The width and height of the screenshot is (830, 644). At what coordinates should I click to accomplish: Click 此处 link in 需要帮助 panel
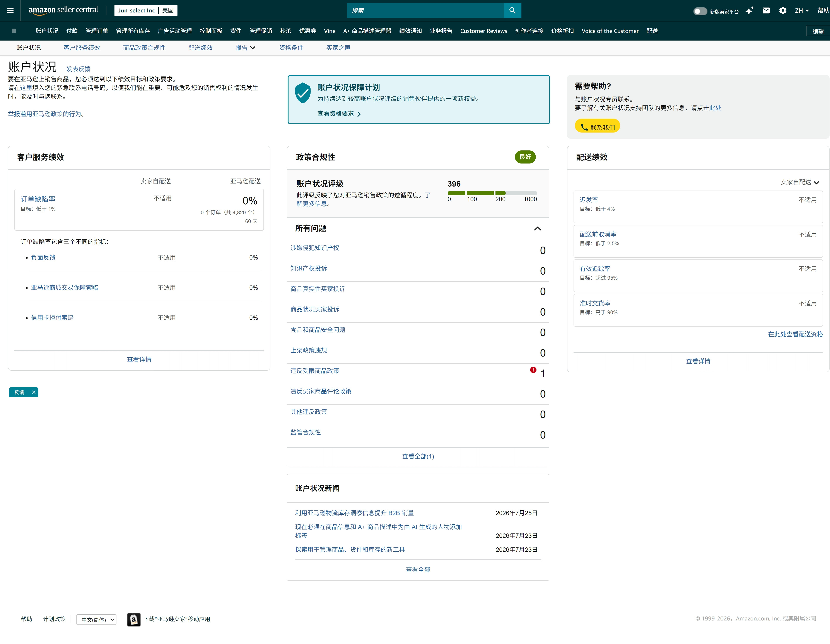tap(715, 108)
